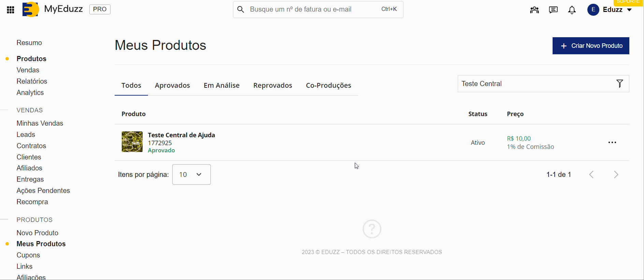
Task: Click the MyEduzz logo
Action: click(x=31, y=9)
